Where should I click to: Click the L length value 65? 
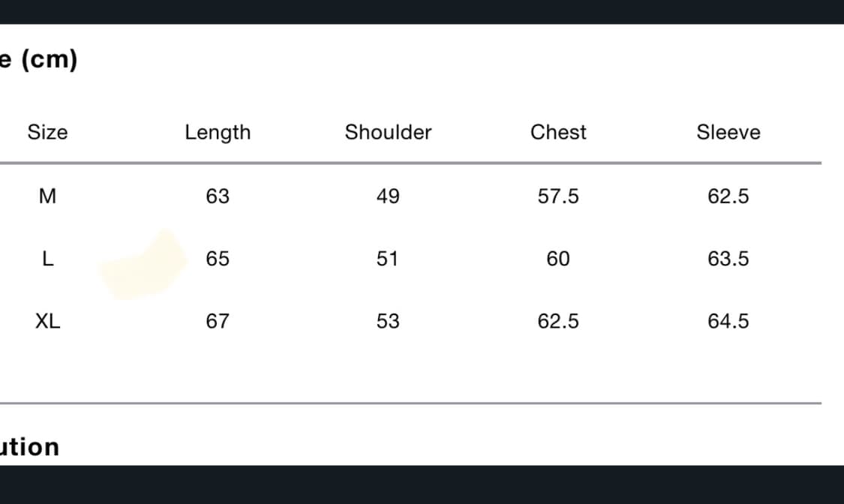coord(218,259)
